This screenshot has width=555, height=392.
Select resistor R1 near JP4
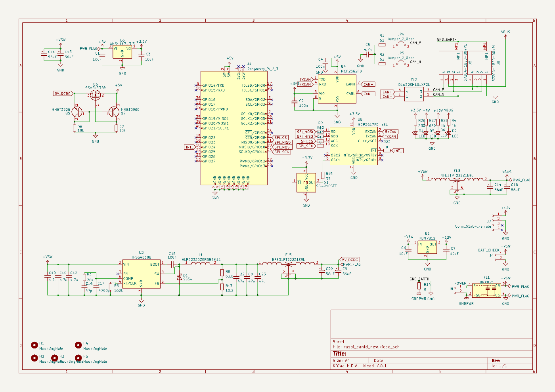[382, 46]
